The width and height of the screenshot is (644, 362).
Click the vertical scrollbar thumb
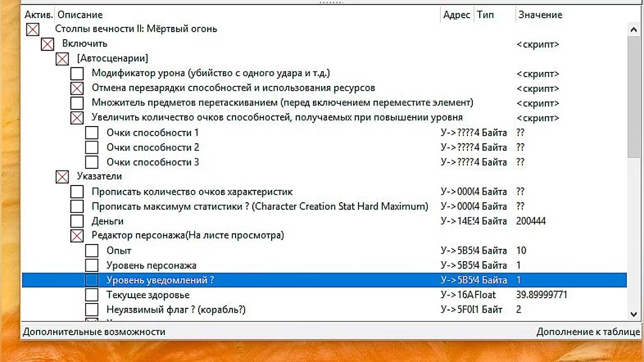point(633,98)
